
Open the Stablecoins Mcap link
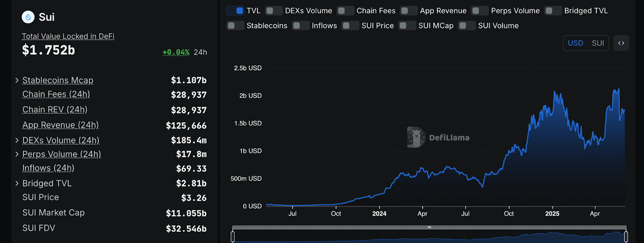58,80
